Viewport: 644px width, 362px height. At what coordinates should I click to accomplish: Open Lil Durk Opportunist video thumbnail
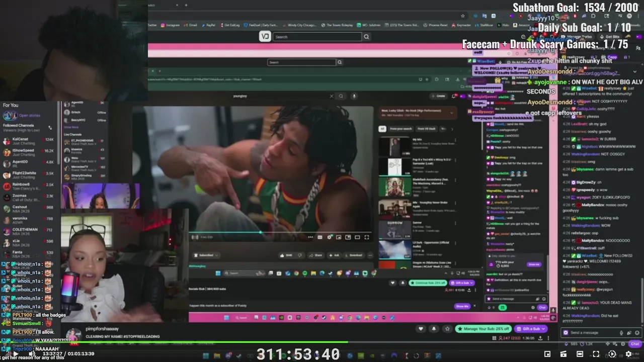(394, 249)
